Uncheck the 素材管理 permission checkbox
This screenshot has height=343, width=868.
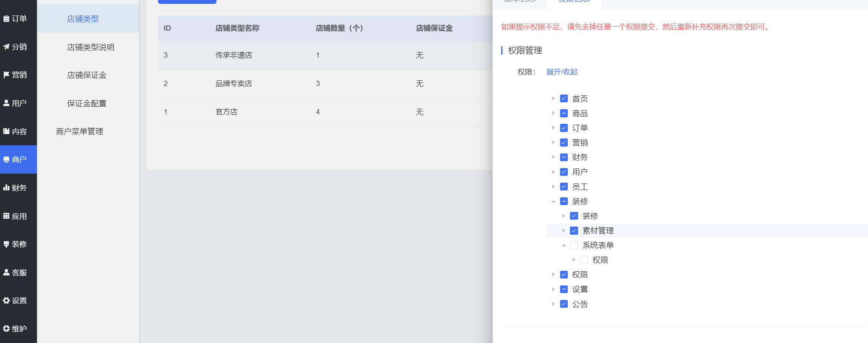pyautogui.click(x=574, y=231)
